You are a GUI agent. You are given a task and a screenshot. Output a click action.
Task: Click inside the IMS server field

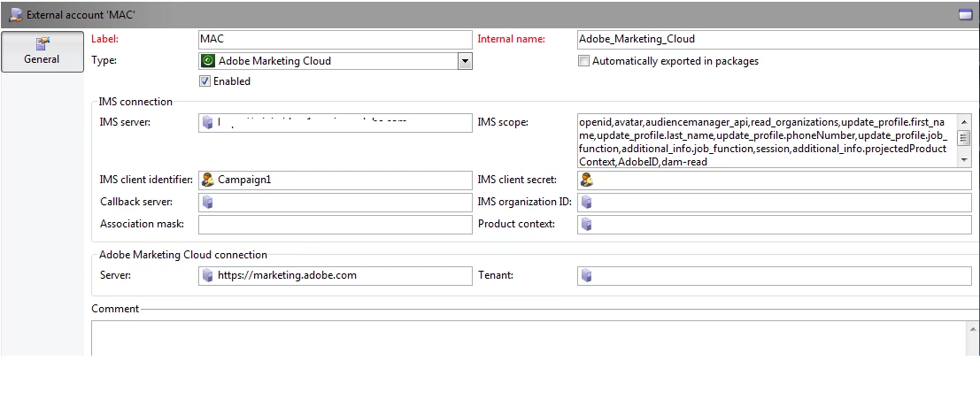pos(335,122)
